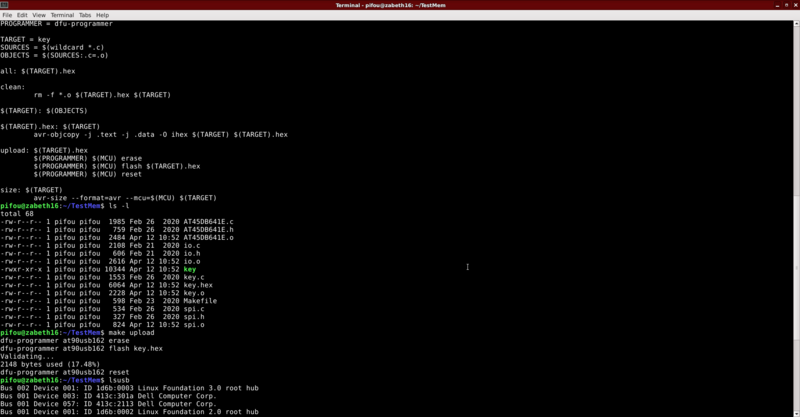Open the File menu

tap(9, 16)
